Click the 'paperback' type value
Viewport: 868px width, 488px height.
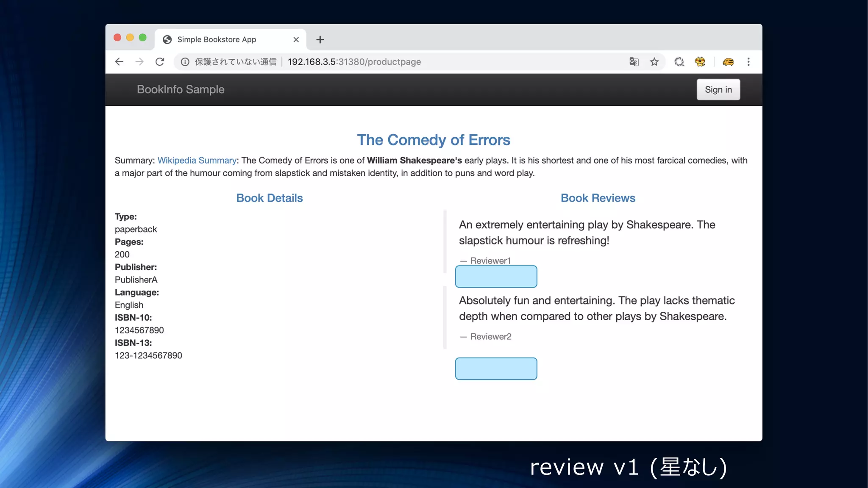click(136, 229)
